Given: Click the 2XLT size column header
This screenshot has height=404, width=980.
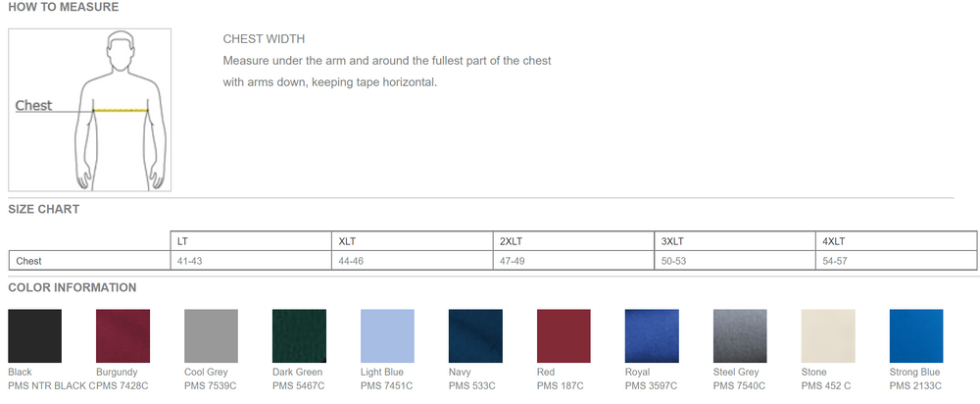Looking at the screenshot, I should (511, 241).
